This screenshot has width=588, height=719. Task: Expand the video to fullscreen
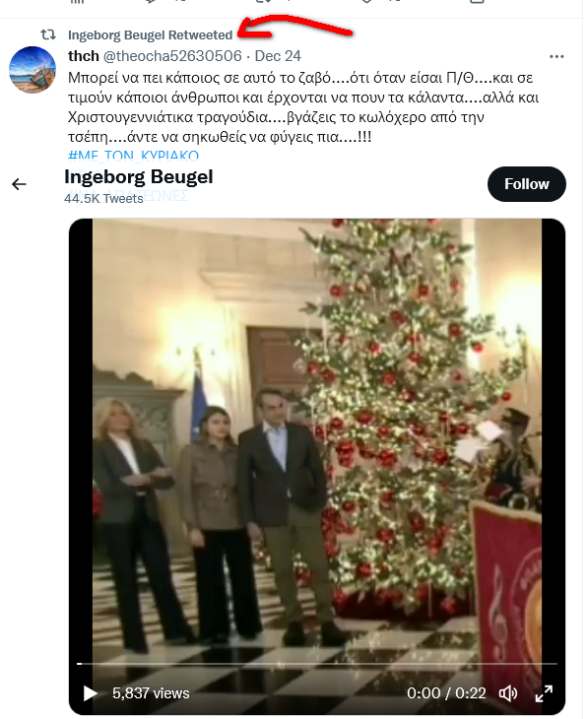point(544,693)
